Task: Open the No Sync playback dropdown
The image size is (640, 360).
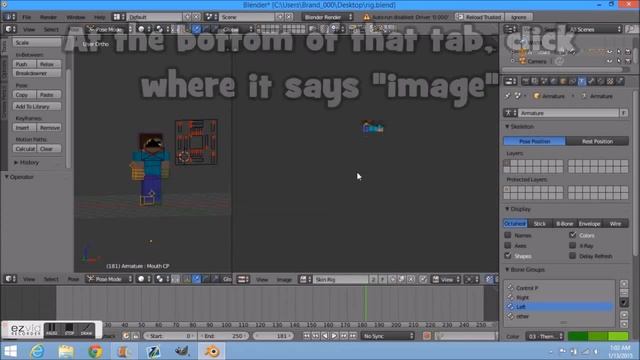Action: (388, 336)
